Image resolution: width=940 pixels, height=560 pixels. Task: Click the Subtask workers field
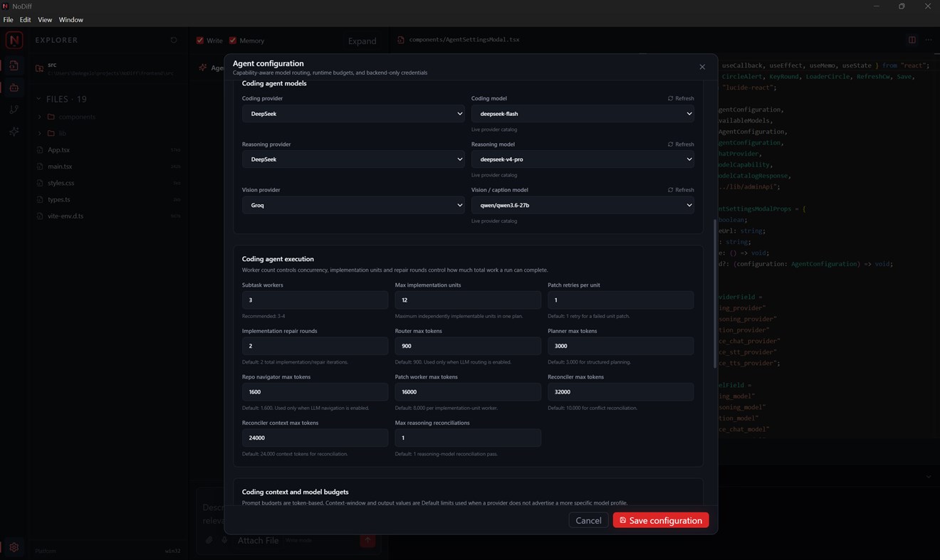click(x=315, y=300)
